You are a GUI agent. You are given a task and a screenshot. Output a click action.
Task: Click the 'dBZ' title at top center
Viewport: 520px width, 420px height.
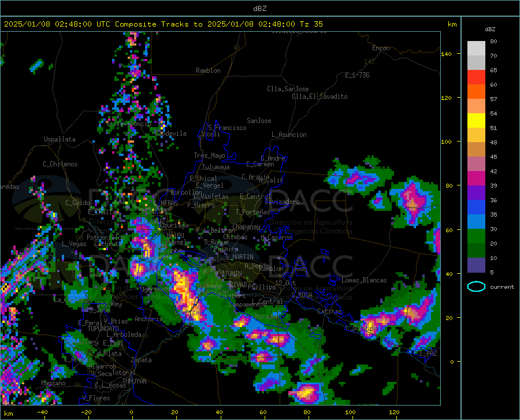point(259,9)
